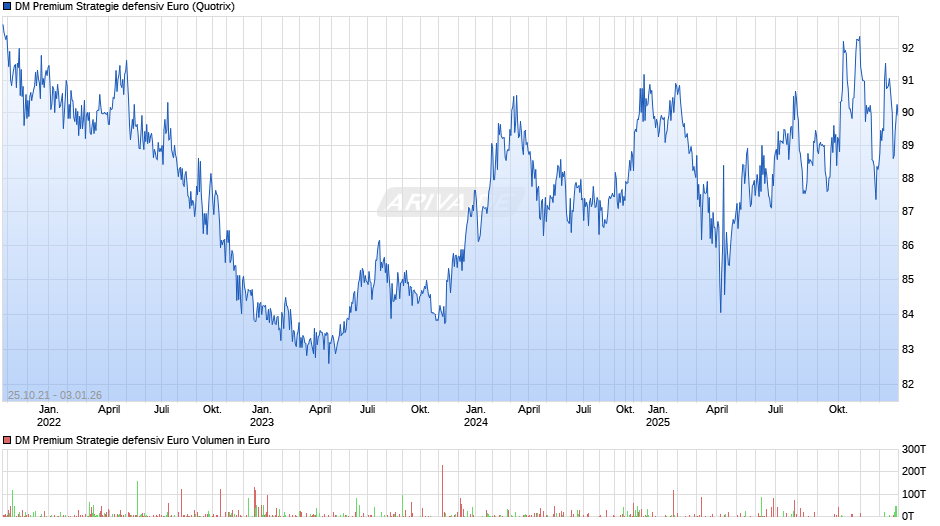
Task: Click the 86 price axis label
Action: (908, 245)
